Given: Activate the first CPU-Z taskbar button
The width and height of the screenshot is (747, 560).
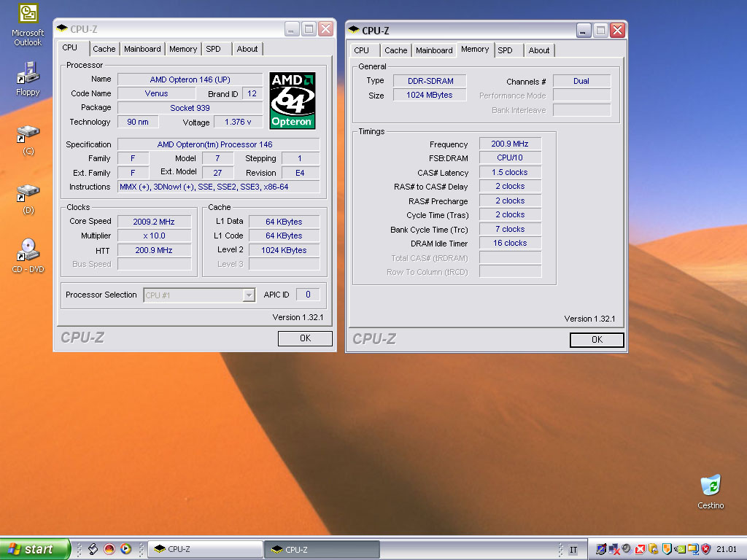Looking at the screenshot, I should pyautogui.click(x=205, y=550).
